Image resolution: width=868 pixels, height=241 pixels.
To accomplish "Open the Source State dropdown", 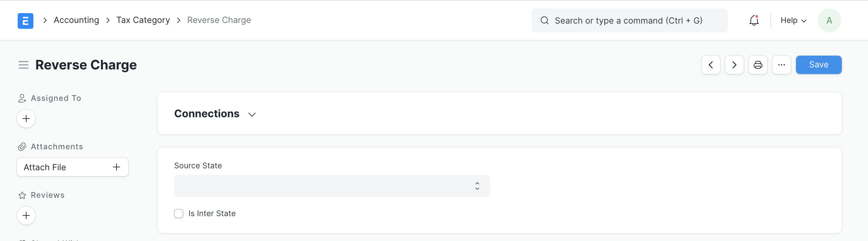I will coord(332,186).
